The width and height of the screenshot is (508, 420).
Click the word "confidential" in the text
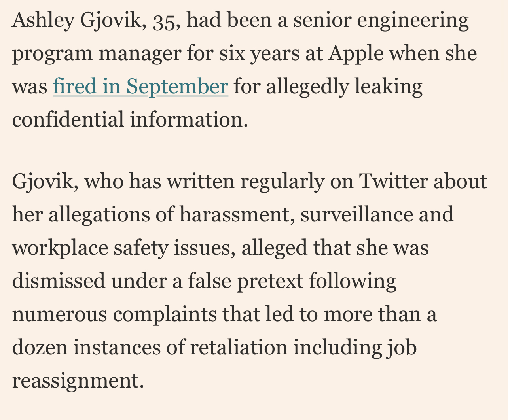click(x=68, y=119)
